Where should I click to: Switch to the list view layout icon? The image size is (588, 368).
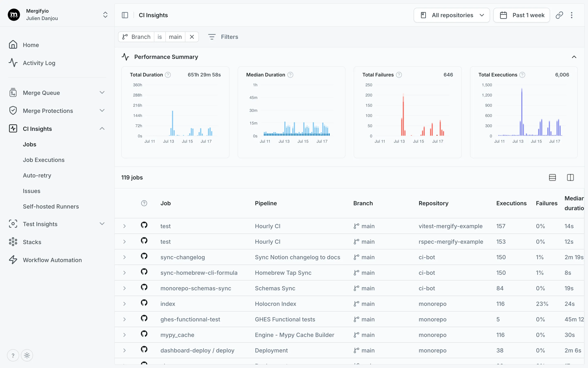pyautogui.click(x=552, y=177)
